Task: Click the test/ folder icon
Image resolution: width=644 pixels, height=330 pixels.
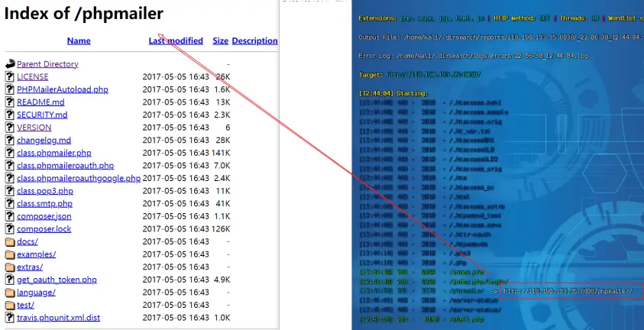Action: click(x=10, y=306)
